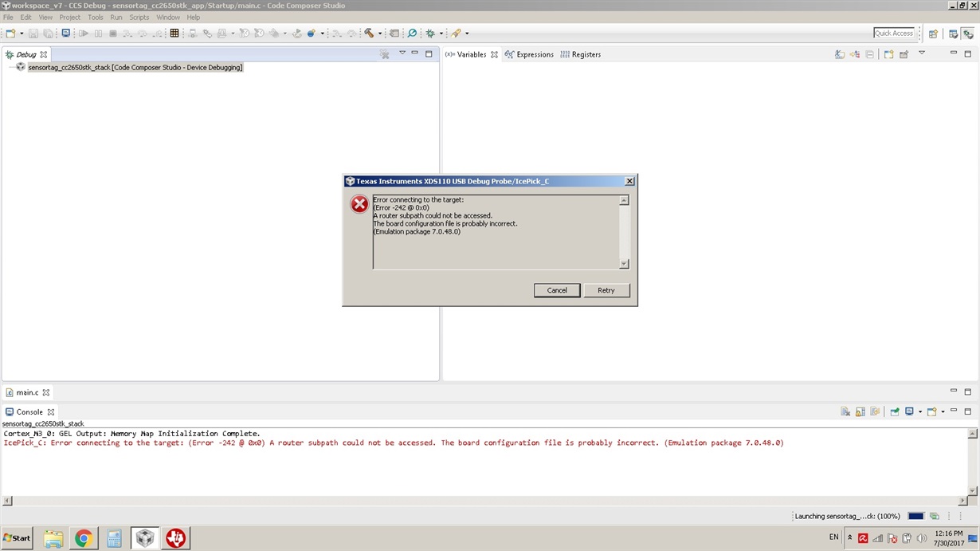This screenshot has width=980, height=551.
Task: Select the Debug view tab
Action: [x=26, y=54]
